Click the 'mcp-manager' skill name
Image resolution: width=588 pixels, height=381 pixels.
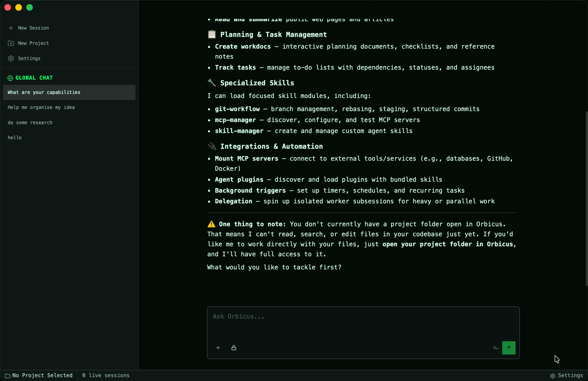[x=235, y=120]
